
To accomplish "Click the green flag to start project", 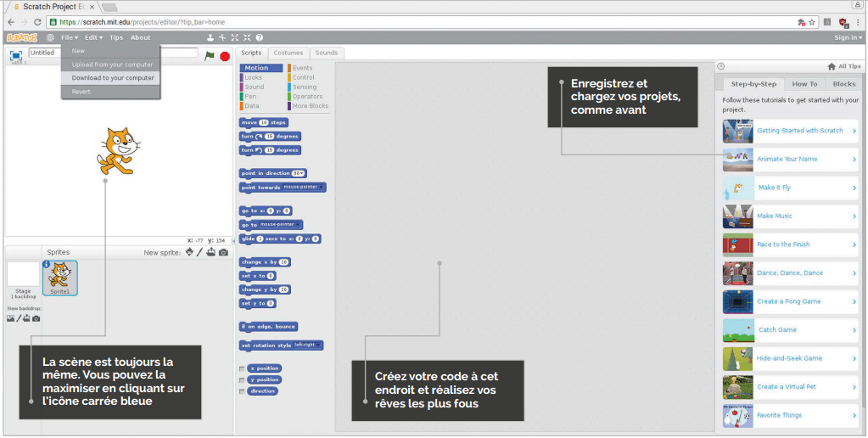I will tap(209, 56).
